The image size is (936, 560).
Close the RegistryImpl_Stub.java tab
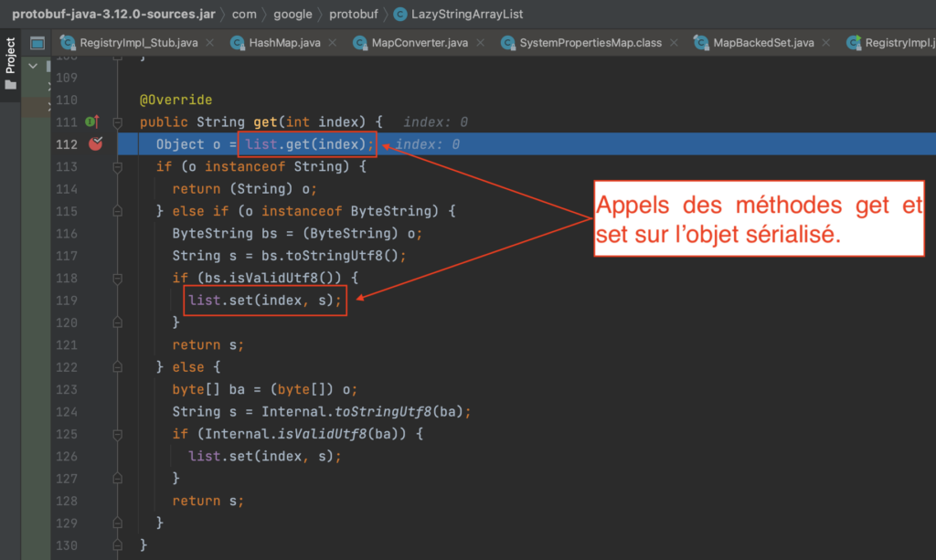[x=209, y=43]
